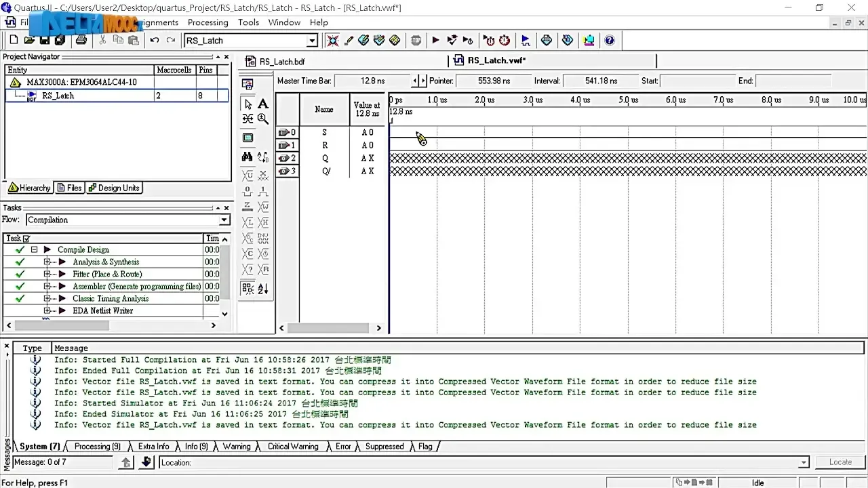The image size is (868, 488).
Task: Click the Invert (INV) waveform icon
Action: (x=263, y=238)
